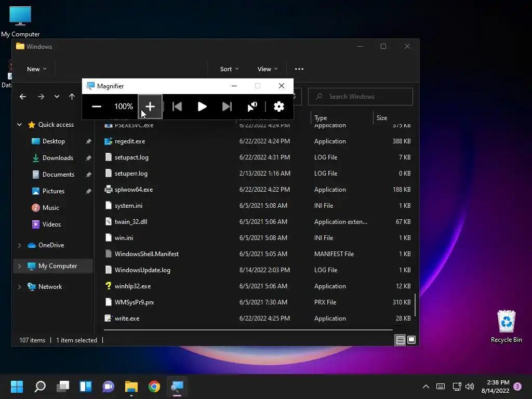The image size is (532, 399).
Task: Collapse the Quick access tree node
Action: click(x=20, y=125)
